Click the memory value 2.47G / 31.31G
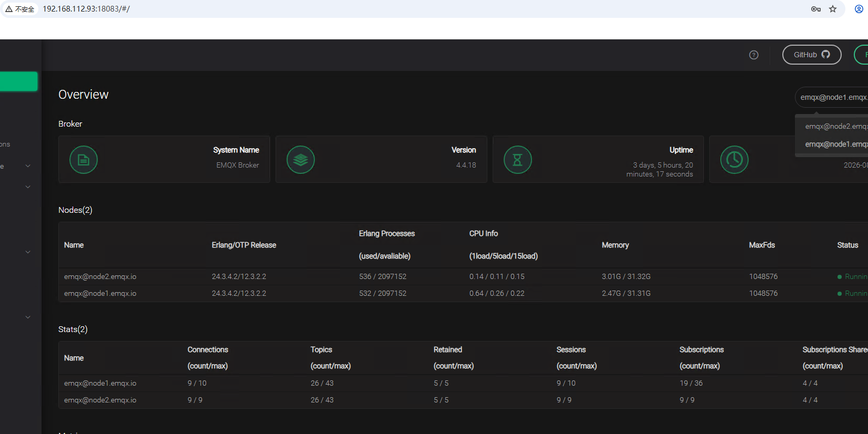Screen dimensions: 868x434 [x=626, y=293]
